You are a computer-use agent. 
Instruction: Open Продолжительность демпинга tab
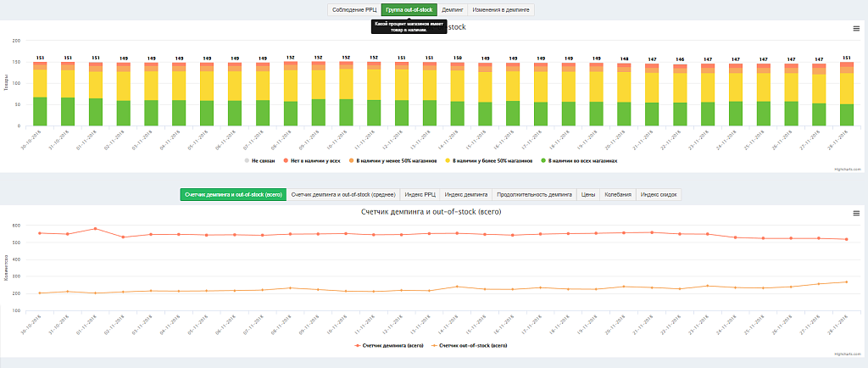coord(534,195)
